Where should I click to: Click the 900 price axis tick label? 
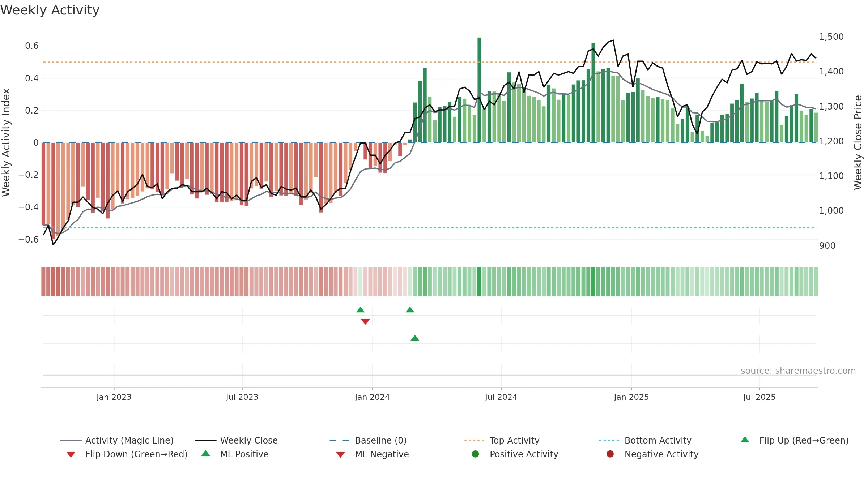(x=827, y=246)
